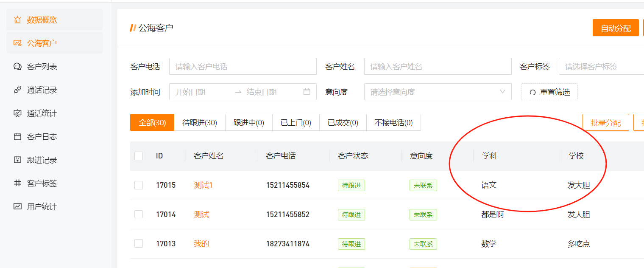
Task: Open 用户统计 via its chart icon
Action: [17, 206]
